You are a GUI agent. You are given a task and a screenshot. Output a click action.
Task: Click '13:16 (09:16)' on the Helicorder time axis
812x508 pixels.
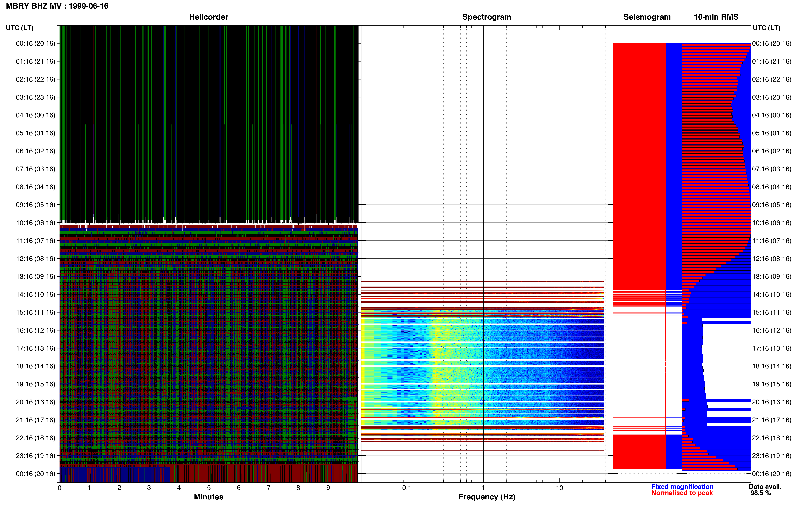pyautogui.click(x=36, y=276)
